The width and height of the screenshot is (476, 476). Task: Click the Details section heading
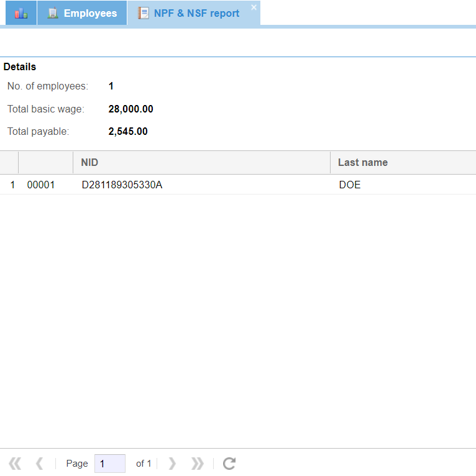tap(20, 67)
